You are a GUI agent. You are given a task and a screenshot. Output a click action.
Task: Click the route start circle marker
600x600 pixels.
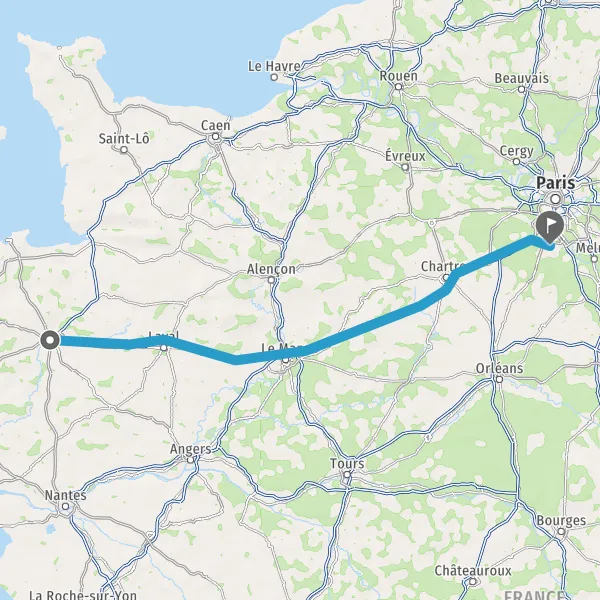pos(50,340)
